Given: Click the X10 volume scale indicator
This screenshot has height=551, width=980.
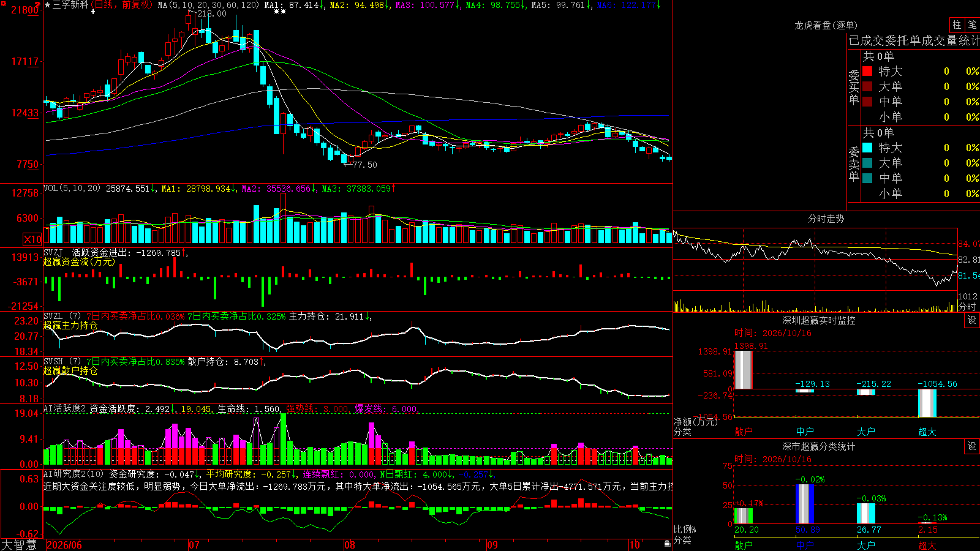Looking at the screenshot, I should (32, 239).
